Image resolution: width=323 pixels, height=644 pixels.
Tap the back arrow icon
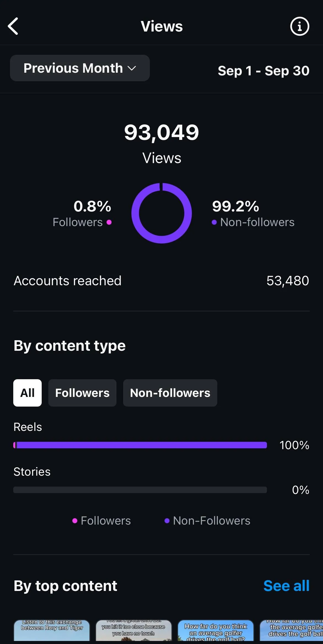[13, 26]
